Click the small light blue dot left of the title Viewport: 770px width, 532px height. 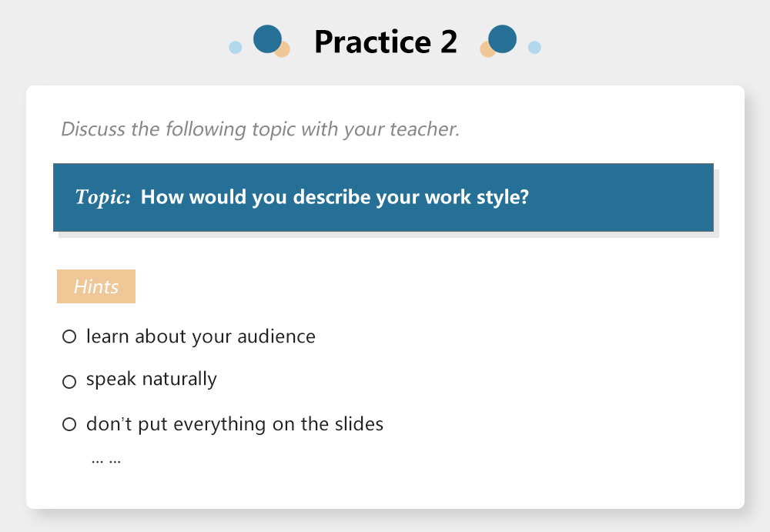coord(236,48)
